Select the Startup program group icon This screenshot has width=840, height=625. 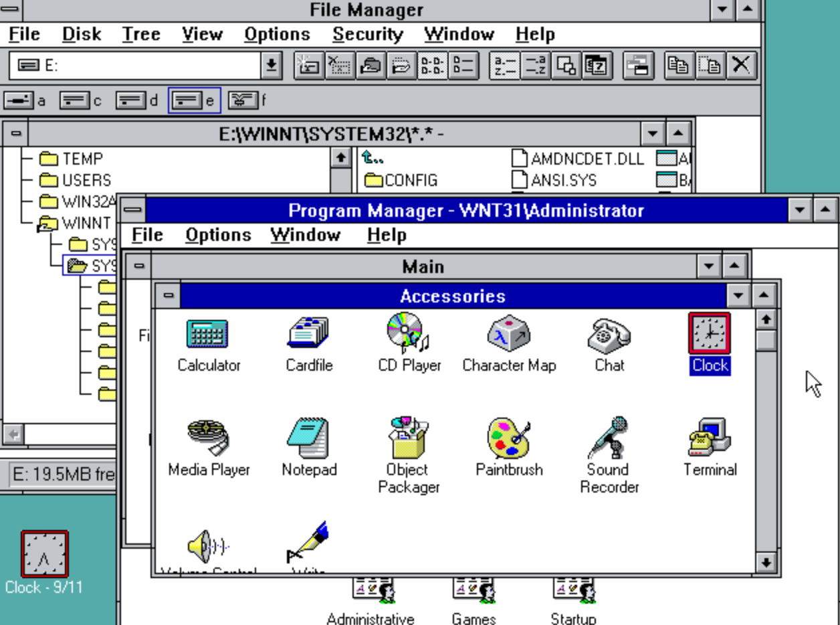click(574, 590)
